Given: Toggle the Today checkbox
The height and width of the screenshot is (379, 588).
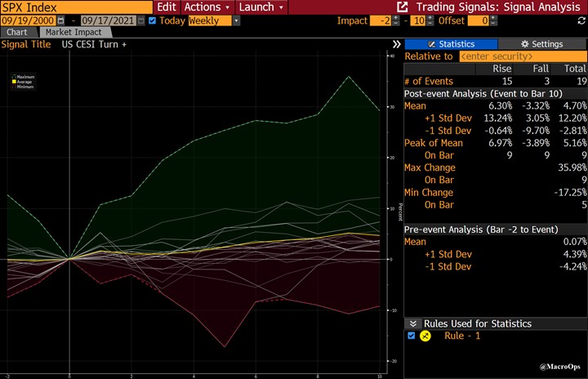Looking at the screenshot, I should click(x=153, y=20).
